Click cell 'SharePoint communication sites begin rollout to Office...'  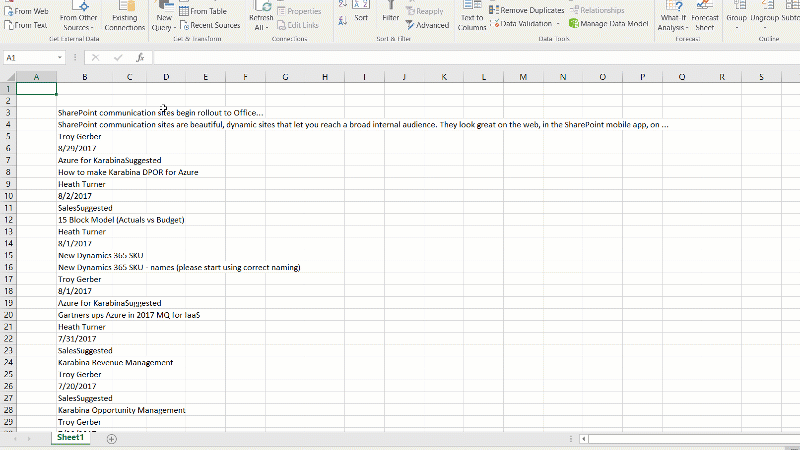161,113
